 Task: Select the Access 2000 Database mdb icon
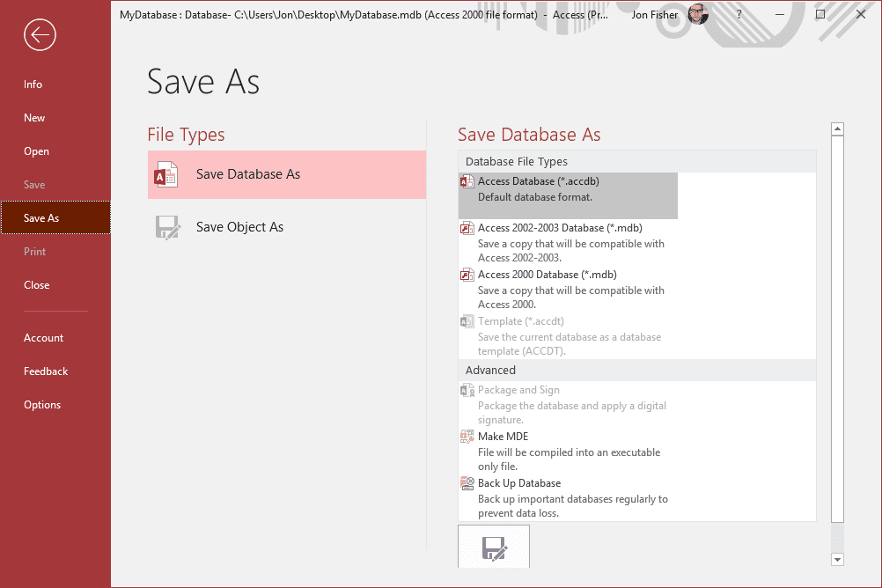pos(467,275)
